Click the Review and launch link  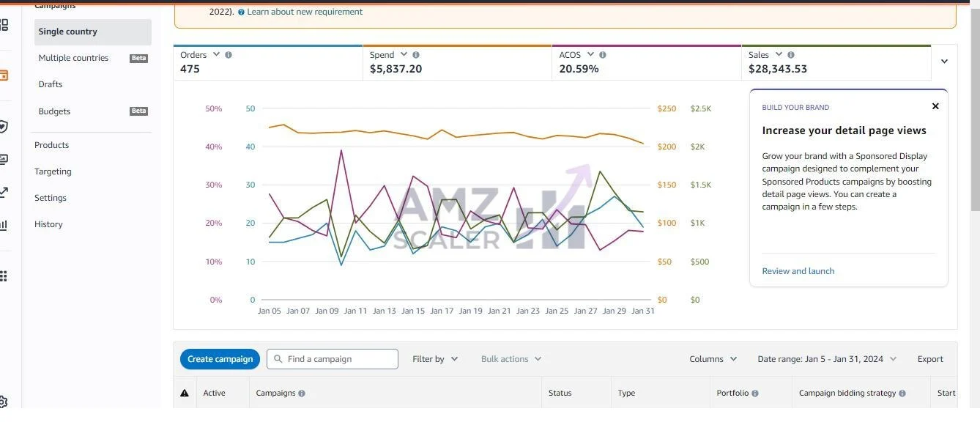tap(798, 271)
